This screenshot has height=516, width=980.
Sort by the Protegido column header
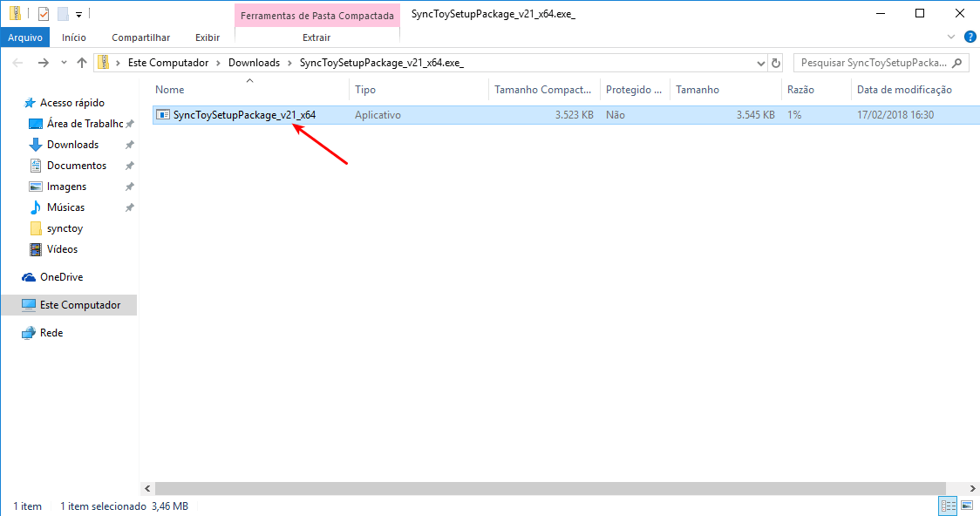[635, 89]
